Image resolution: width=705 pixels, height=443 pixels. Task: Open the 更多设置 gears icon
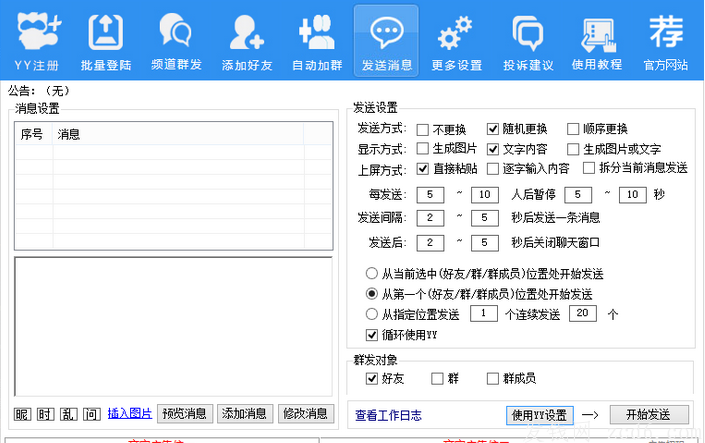coord(457,41)
